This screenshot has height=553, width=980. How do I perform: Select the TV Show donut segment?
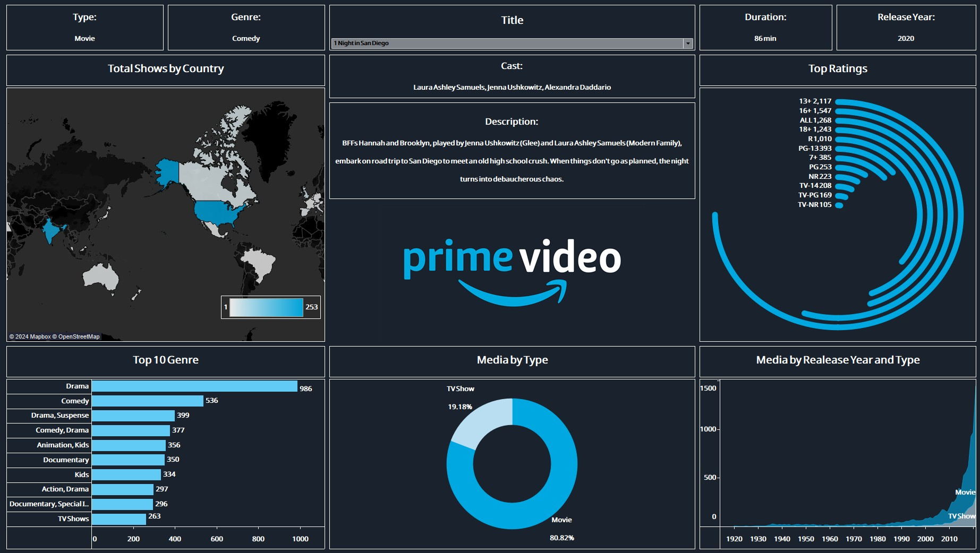pos(481,424)
